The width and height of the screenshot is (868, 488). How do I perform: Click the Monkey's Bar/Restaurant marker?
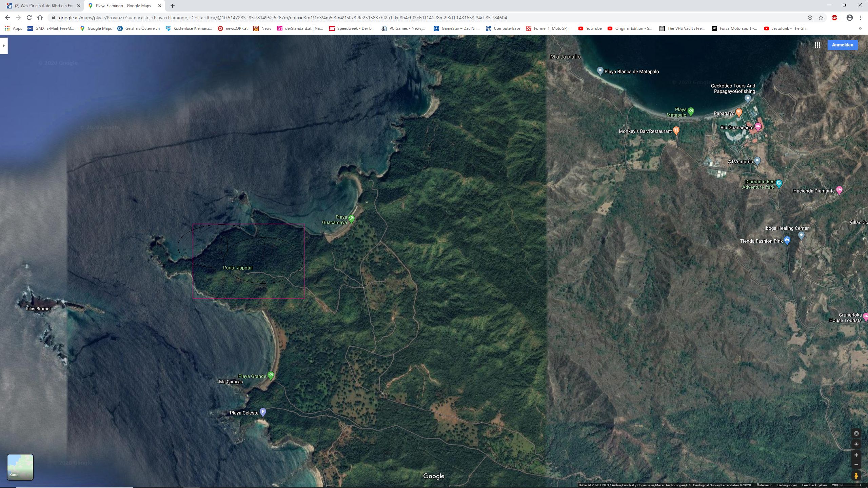click(x=676, y=130)
